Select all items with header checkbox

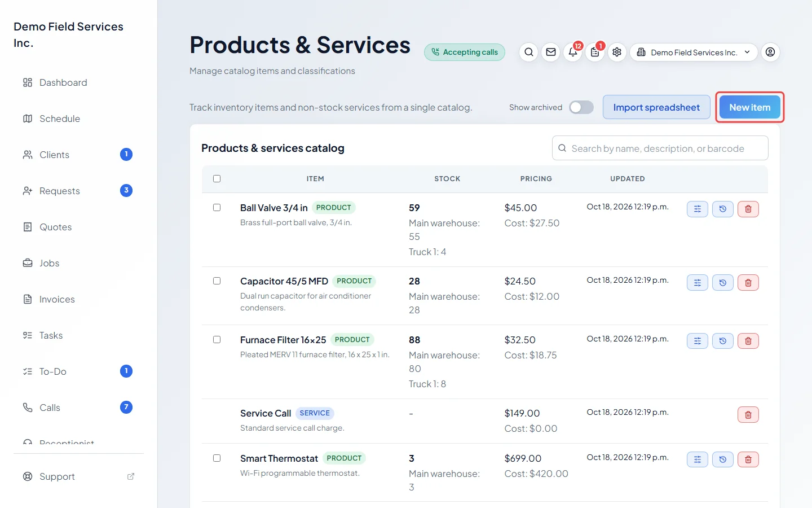coord(217,179)
